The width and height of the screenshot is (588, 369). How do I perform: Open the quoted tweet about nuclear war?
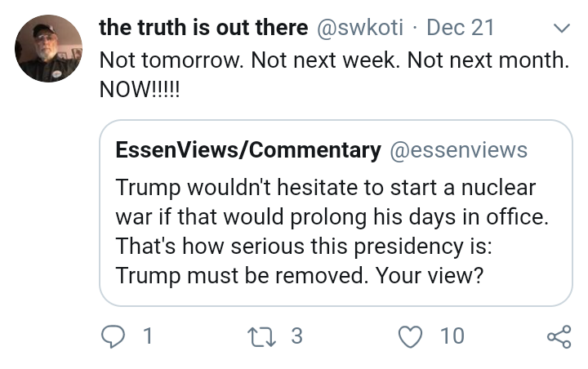(x=336, y=213)
